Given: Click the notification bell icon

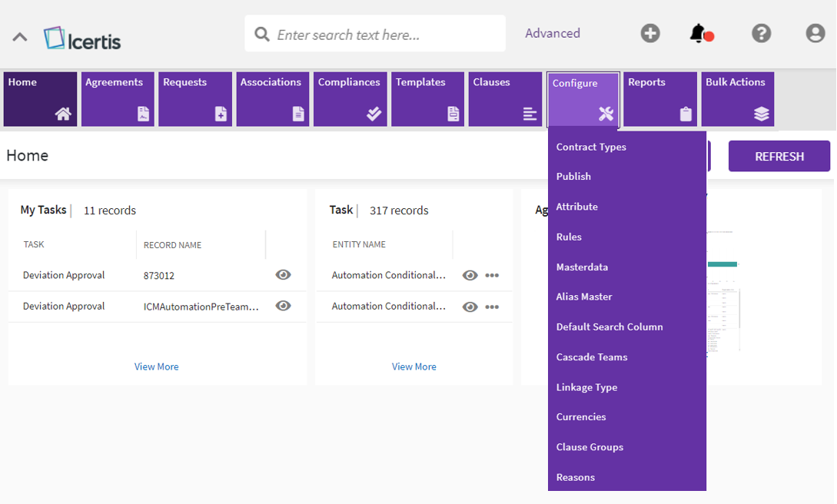Looking at the screenshot, I should (698, 34).
